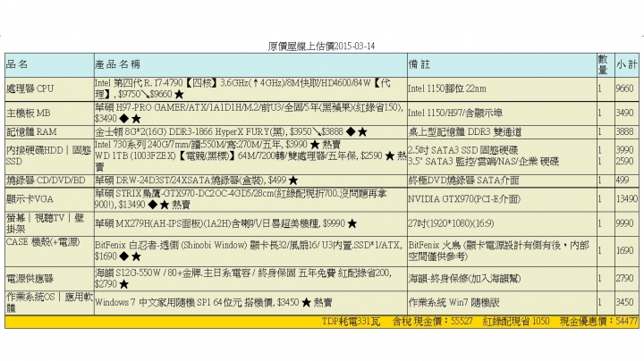Click the motherboard subtotal 3490
The width and height of the screenshot is (644, 361).
(624, 113)
